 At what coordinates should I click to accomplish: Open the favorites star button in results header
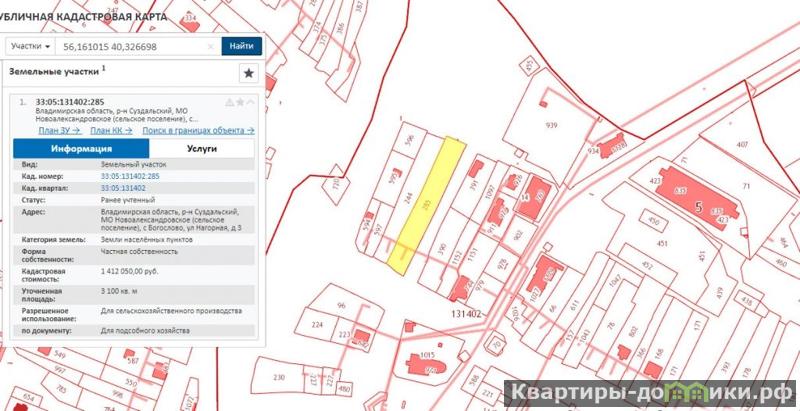pos(249,73)
